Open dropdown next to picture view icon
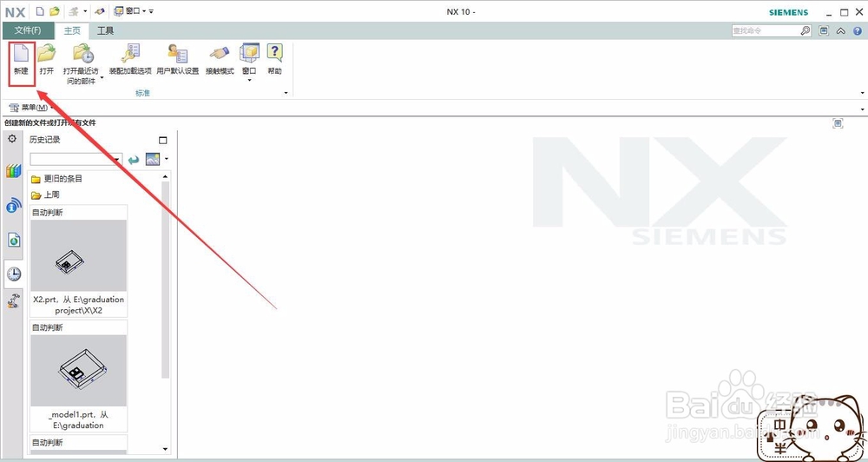868x462 pixels. tap(166, 159)
